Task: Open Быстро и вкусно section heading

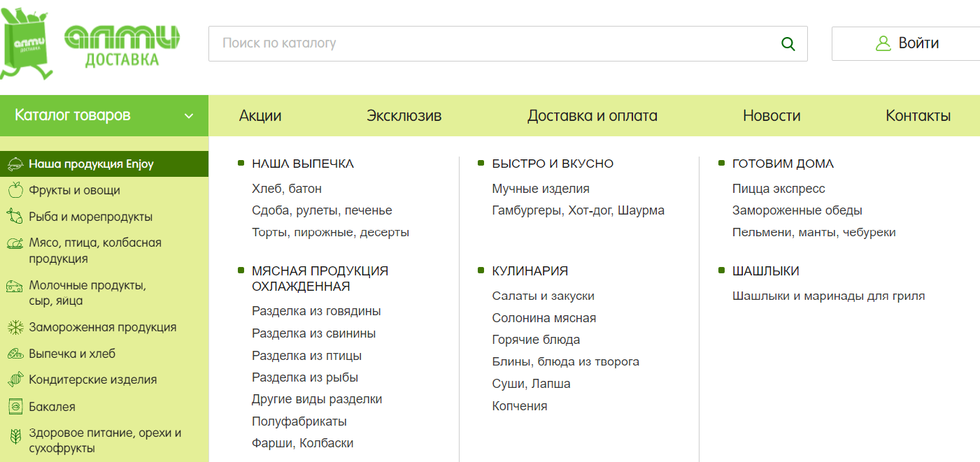Action: tap(553, 164)
